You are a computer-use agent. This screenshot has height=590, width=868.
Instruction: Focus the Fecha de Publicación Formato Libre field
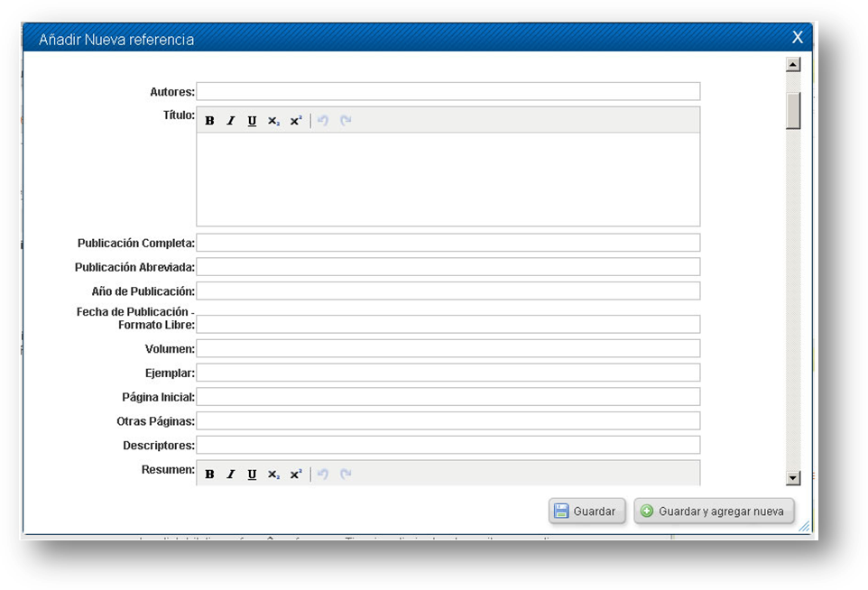click(448, 324)
